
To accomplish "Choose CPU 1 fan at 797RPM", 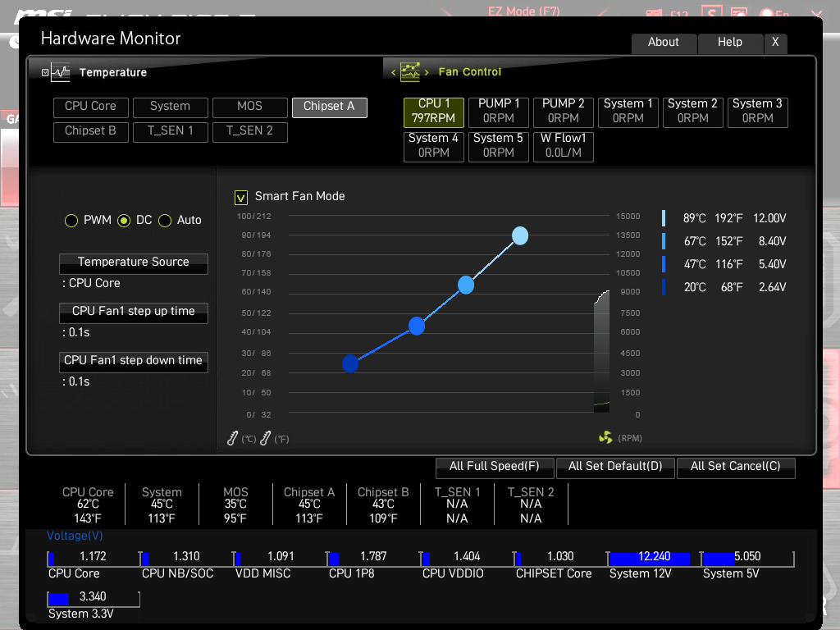I will 433,112.
